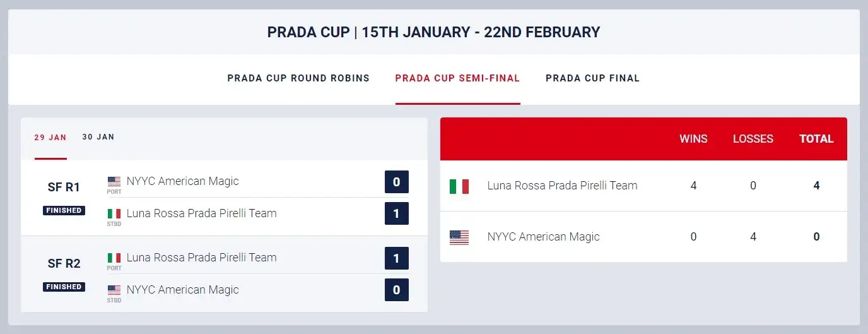Select the Prada Cup Semi-Final tab
Viewport: 868px width, 334px height.
[457, 78]
